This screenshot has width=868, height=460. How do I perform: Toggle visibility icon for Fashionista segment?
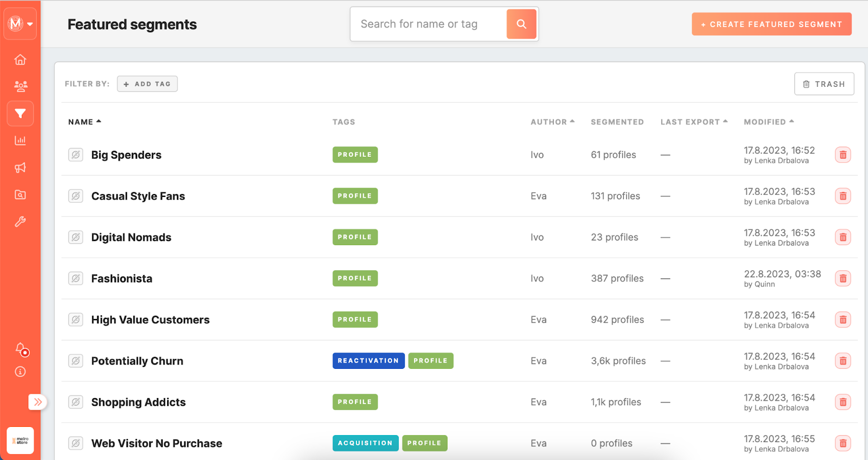pos(76,278)
